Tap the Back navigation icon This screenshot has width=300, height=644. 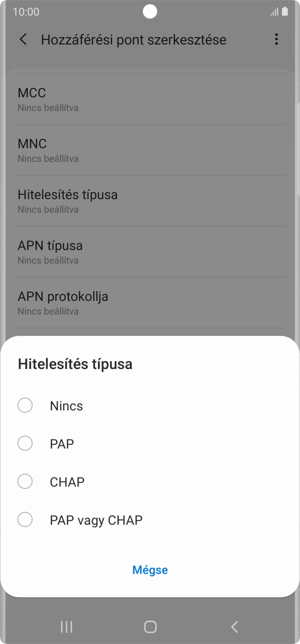(234, 626)
